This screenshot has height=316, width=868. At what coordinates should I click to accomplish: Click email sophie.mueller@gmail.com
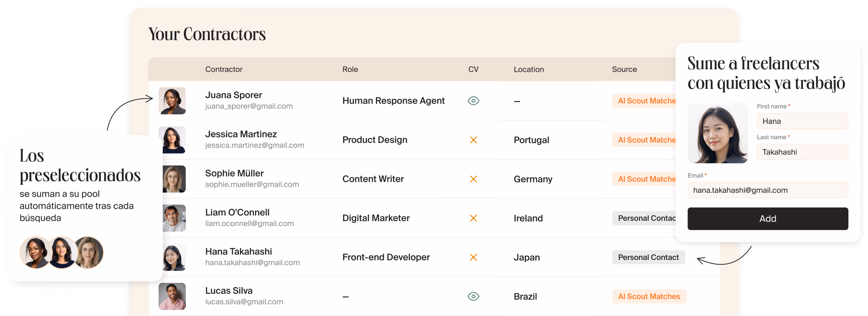click(252, 185)
